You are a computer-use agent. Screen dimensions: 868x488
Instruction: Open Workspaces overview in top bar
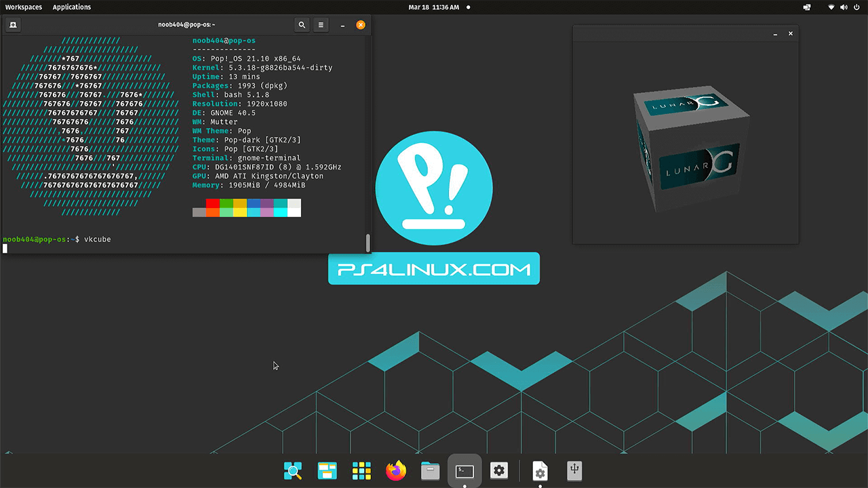(24, 7)
